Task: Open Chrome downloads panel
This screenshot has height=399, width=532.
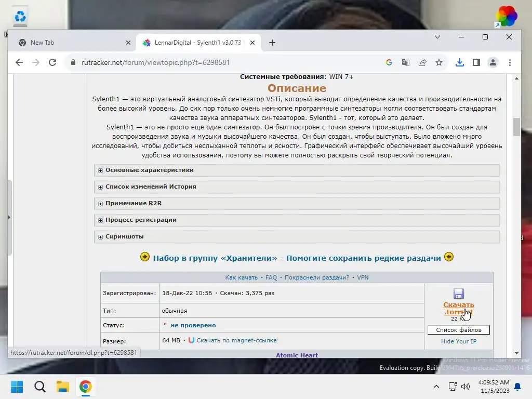Action: click(460, 62)
